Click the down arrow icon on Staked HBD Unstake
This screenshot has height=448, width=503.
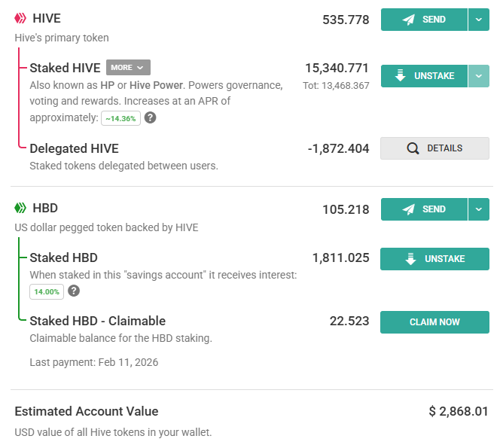(x=410, y=259)
